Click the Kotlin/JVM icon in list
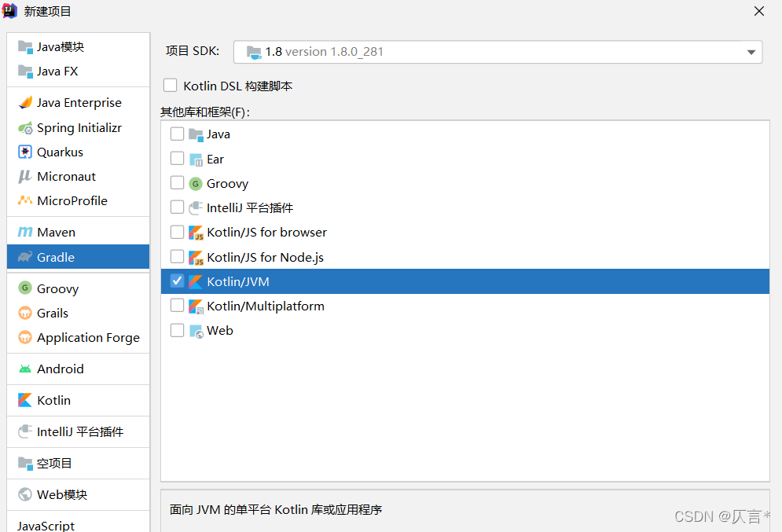This screenshot has height=532, width=782. coord(196,282)
